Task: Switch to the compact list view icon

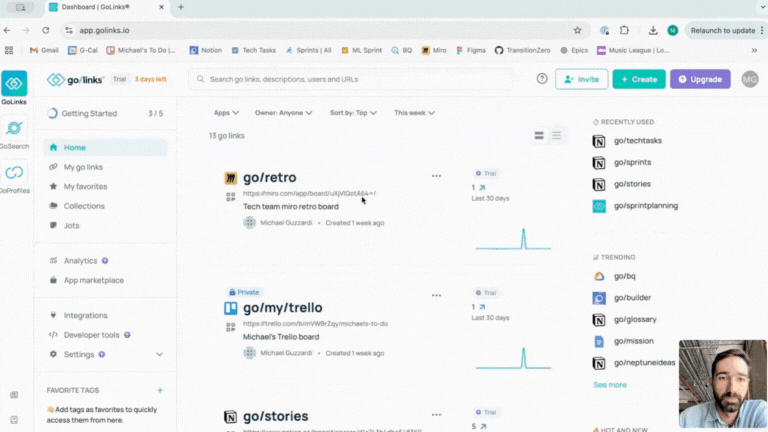Action: pos(556,136)
